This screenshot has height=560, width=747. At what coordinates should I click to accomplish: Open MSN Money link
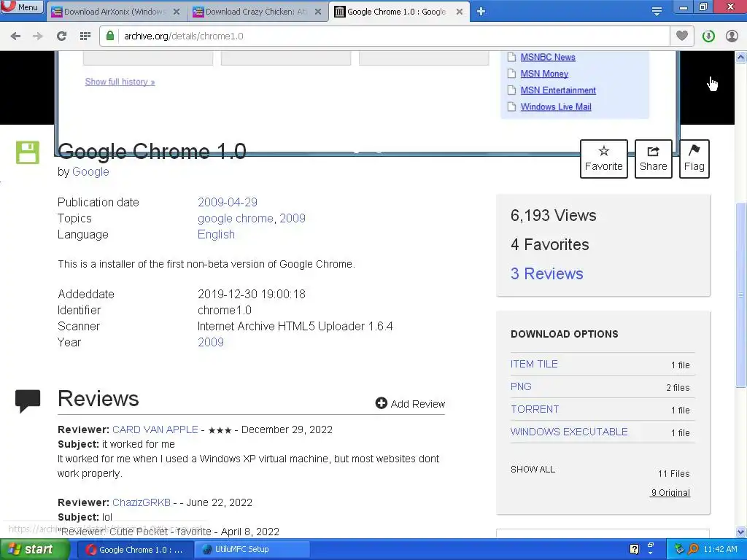point(544,74)
